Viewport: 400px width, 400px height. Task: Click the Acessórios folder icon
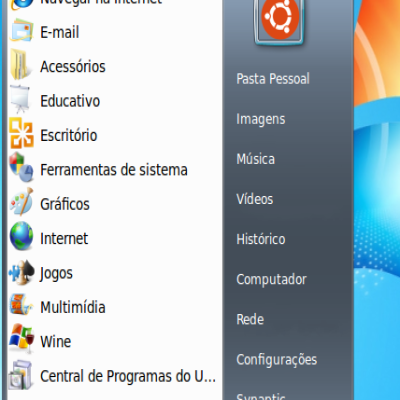[x=22, y=65]
